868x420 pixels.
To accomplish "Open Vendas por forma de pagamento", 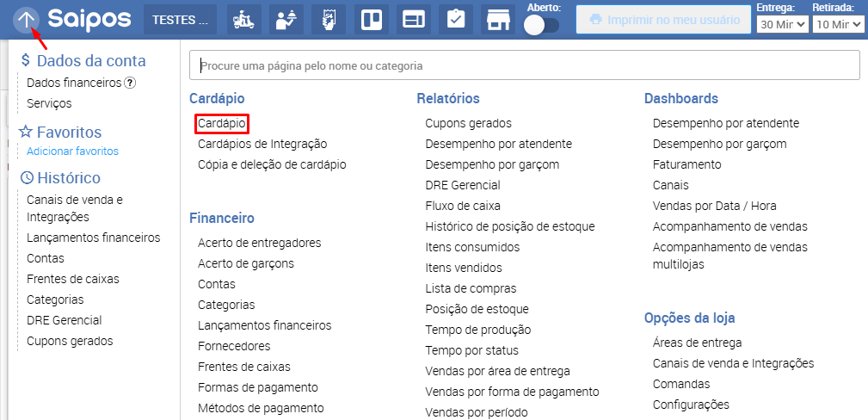I will coord(512,392).
